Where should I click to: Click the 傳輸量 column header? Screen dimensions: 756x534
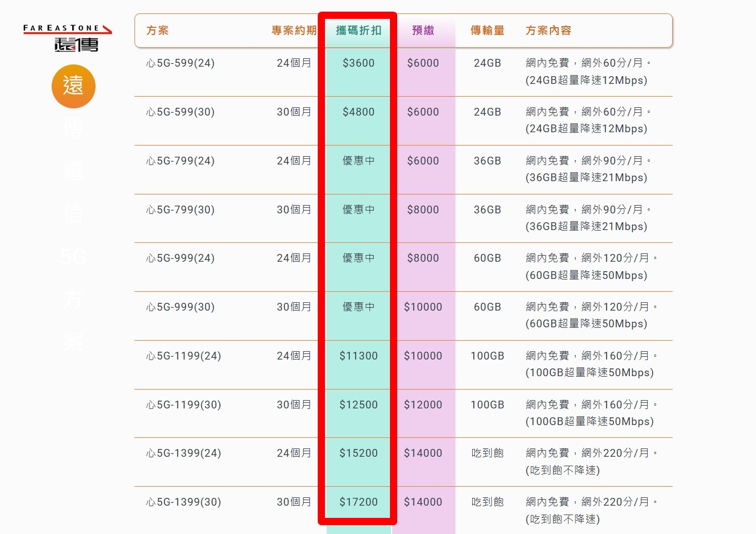[487, 31]
